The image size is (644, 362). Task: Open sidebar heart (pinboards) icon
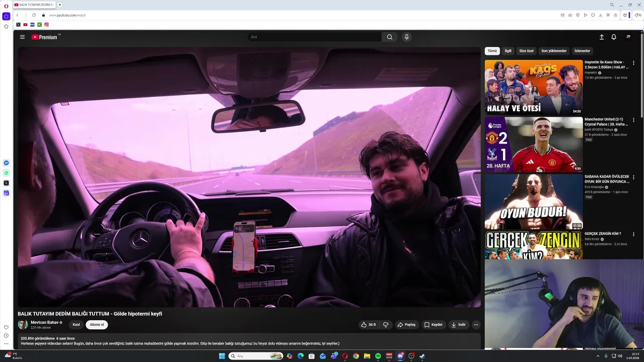tap(6, 327)
